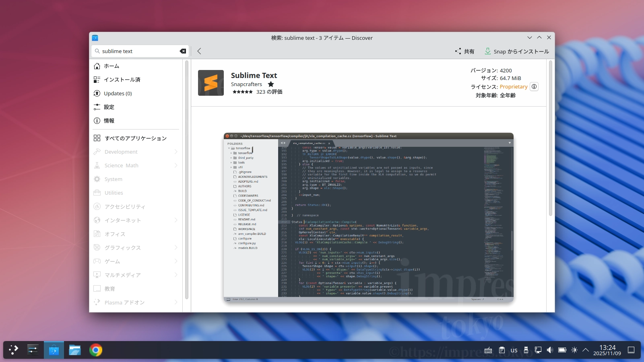This screenshot has width=644, height=362.
Task: Expand the Plasma アドオン category chevron
Action: (x=176, y=302)
